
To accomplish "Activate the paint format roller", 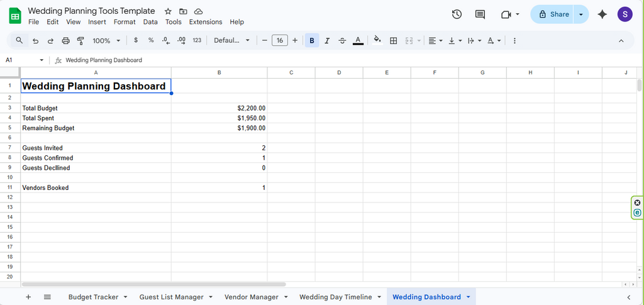I will (80, 41).
